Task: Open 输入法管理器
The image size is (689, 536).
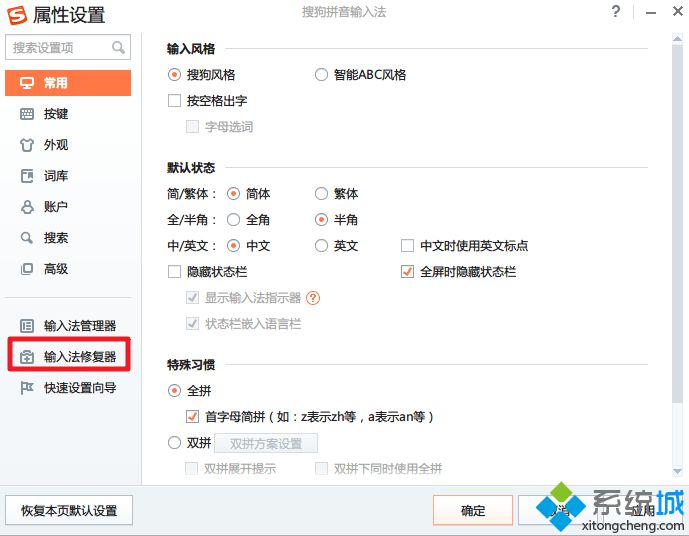Action: click(68, 326)
